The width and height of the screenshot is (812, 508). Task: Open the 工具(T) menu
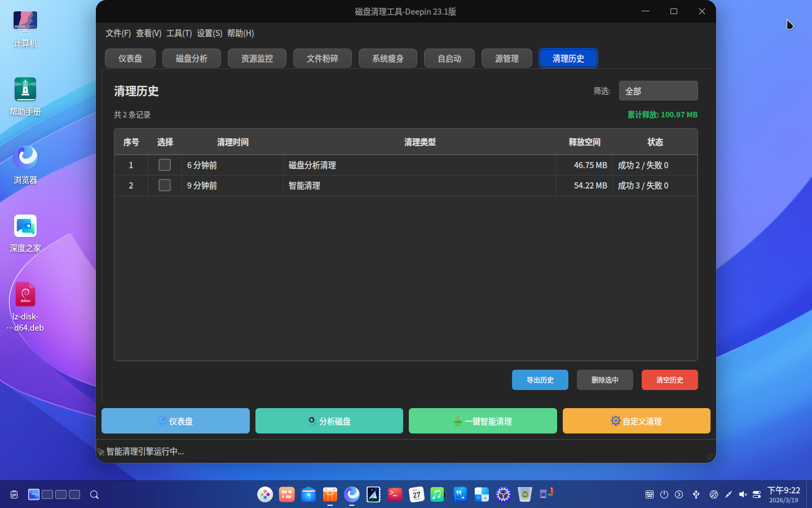pos(179,33)
